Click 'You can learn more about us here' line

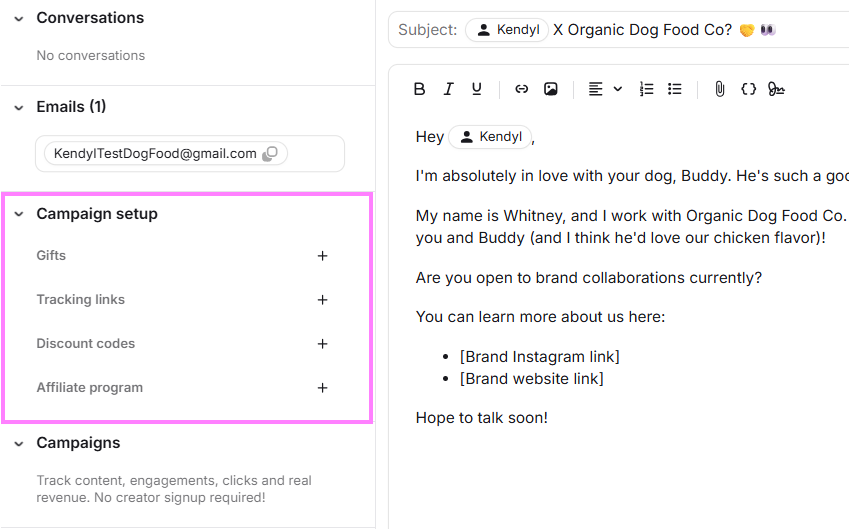pos(540,317)
